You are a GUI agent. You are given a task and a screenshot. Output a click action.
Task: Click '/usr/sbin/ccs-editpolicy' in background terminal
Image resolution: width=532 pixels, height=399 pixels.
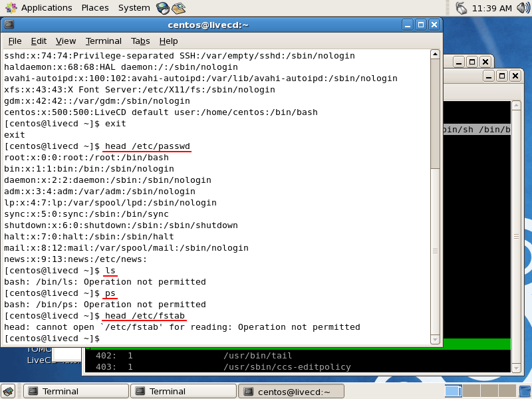287,367
